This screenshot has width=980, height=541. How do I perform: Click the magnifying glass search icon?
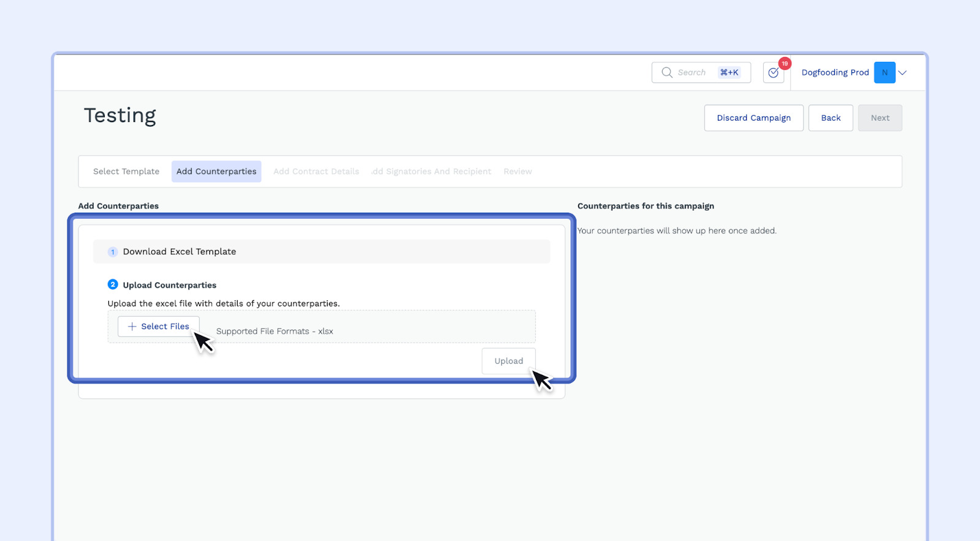[x=666, y=72]
